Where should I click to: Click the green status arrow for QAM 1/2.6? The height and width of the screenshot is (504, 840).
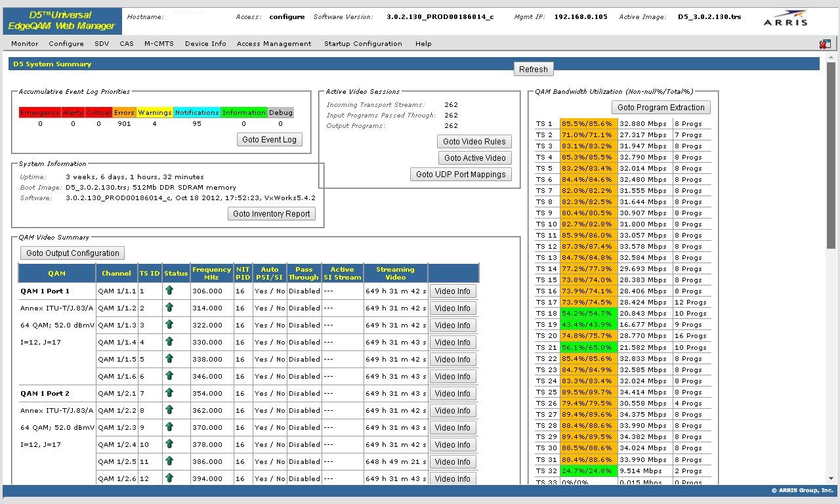pos(169,478)
